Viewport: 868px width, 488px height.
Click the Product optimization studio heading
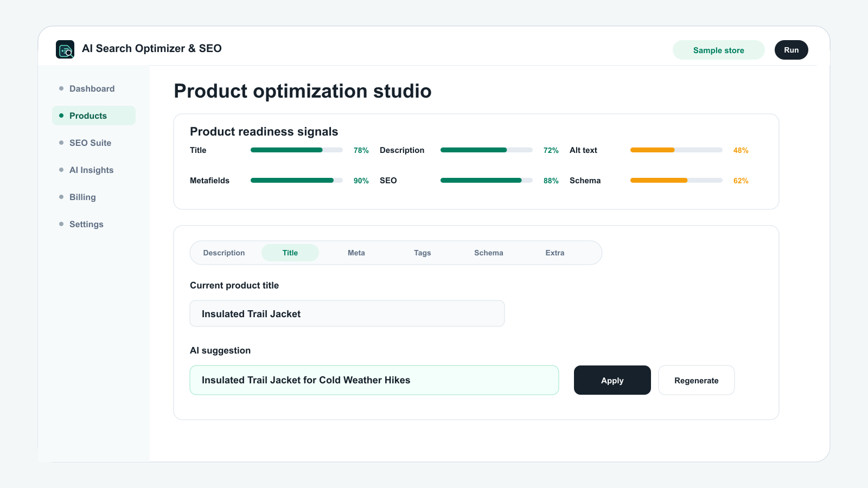coord(303,91)
